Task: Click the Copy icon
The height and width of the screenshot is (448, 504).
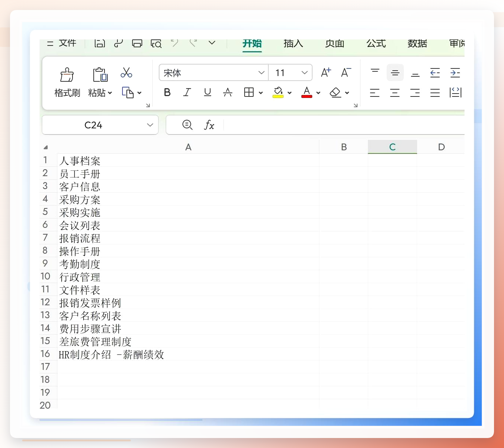Action: pos(128,92)
